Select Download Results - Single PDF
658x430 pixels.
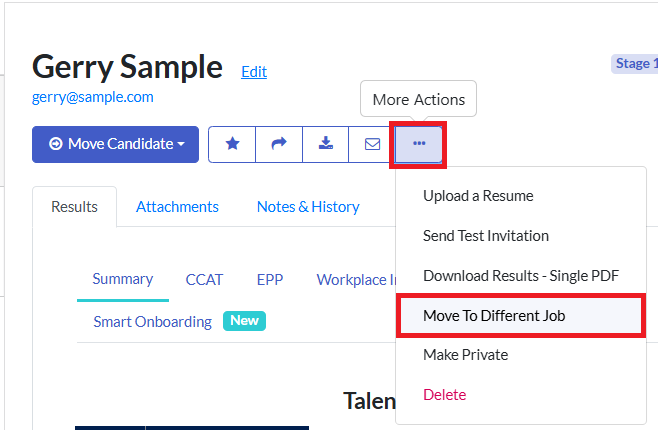(519, 276)
